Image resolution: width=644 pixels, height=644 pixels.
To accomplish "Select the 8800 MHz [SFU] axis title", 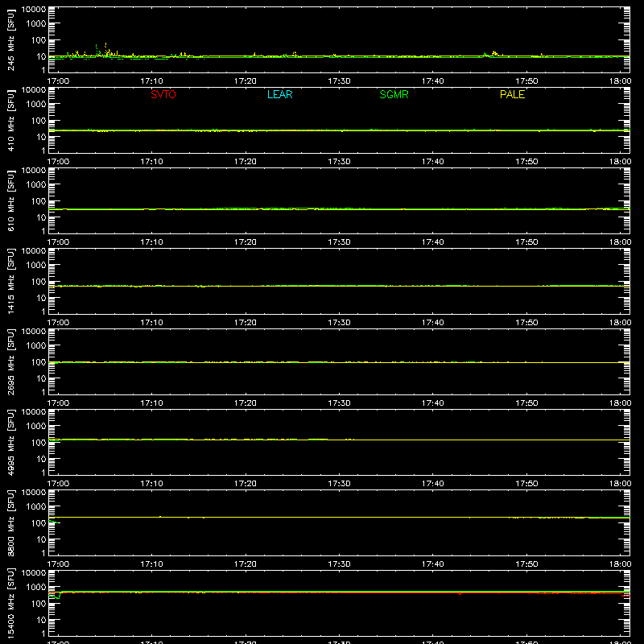I will click(10, 523).
